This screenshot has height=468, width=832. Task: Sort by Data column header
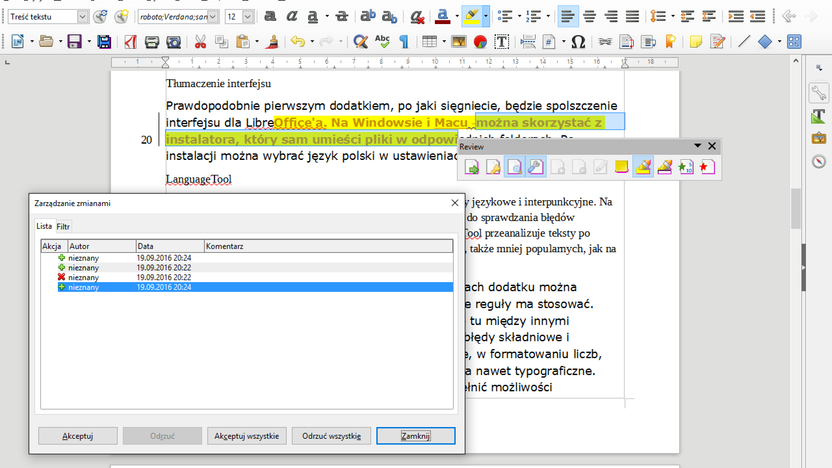170,246
